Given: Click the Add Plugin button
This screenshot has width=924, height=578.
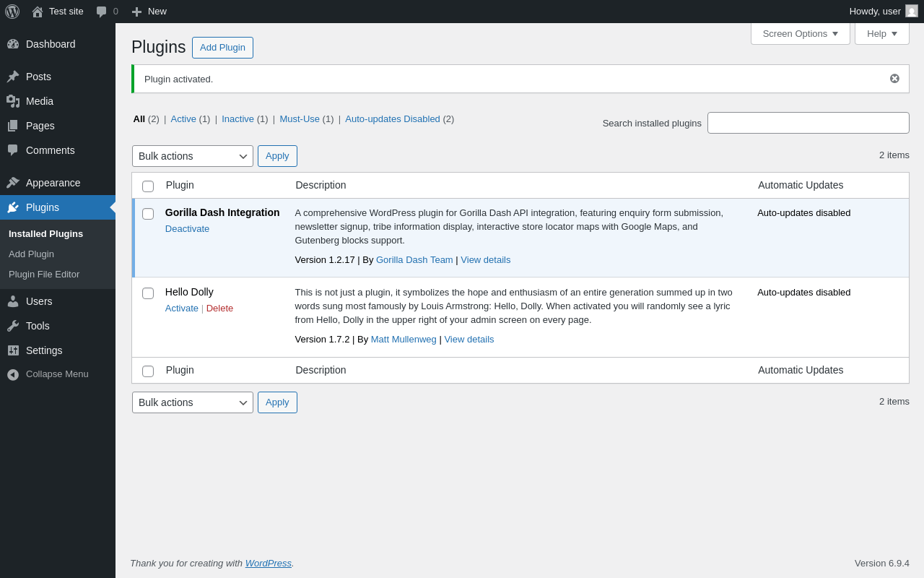Looking at the screenshot, I should click(x=222, y=48).
